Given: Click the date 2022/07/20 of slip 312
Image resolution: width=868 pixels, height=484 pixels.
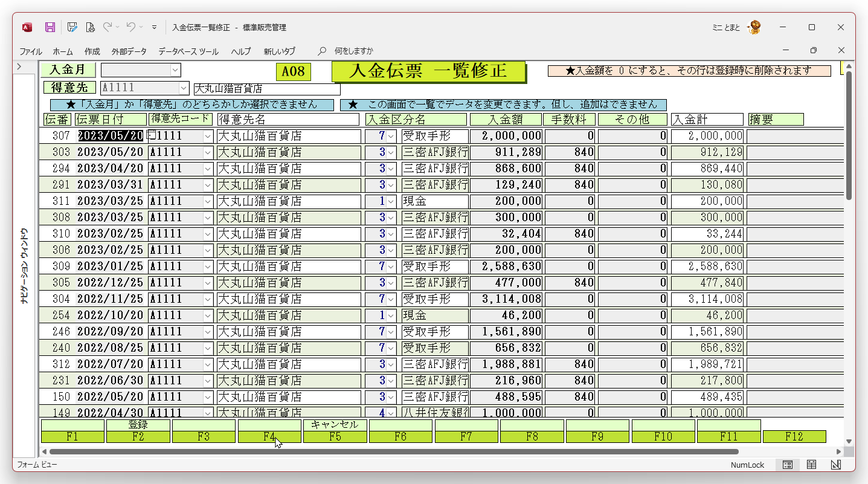Looking at the screenshot, I should coord(111,364).
